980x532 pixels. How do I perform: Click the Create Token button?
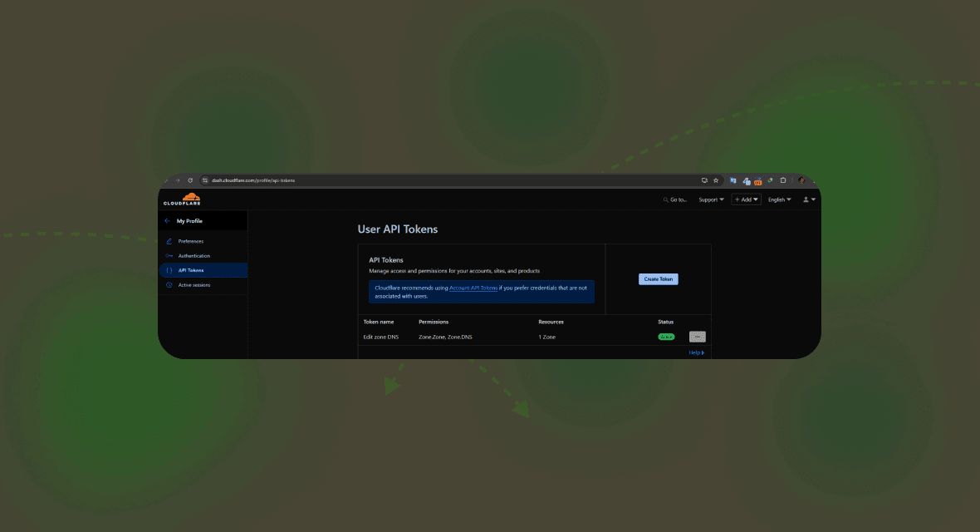pyautogui.click(x=658, y=279)
